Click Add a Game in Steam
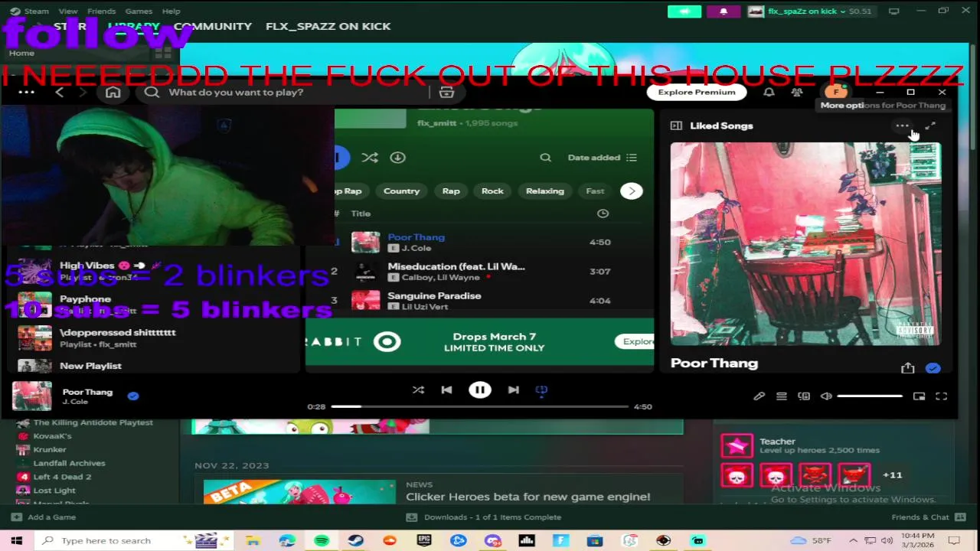 44,517
